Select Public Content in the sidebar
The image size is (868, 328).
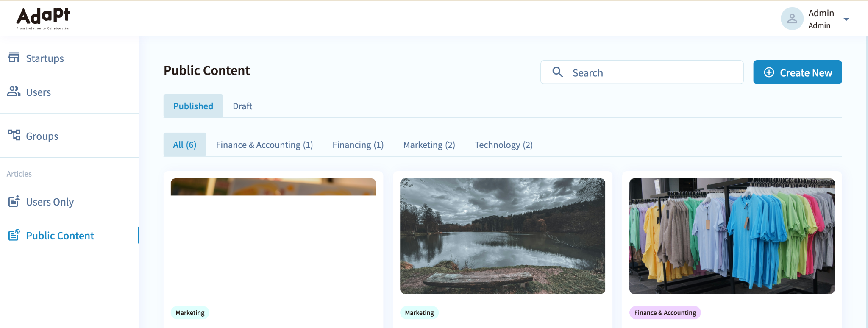click(70, 235)
